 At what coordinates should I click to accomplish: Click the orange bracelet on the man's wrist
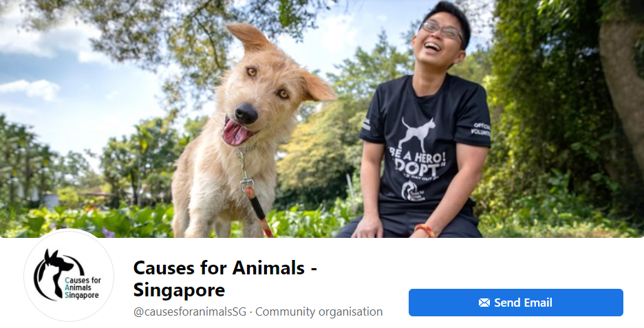tap(425, 230)
